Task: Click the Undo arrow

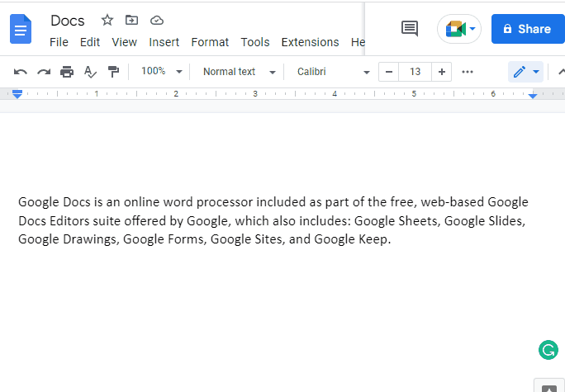Action: pyautogui.click(x=21, y=72)
